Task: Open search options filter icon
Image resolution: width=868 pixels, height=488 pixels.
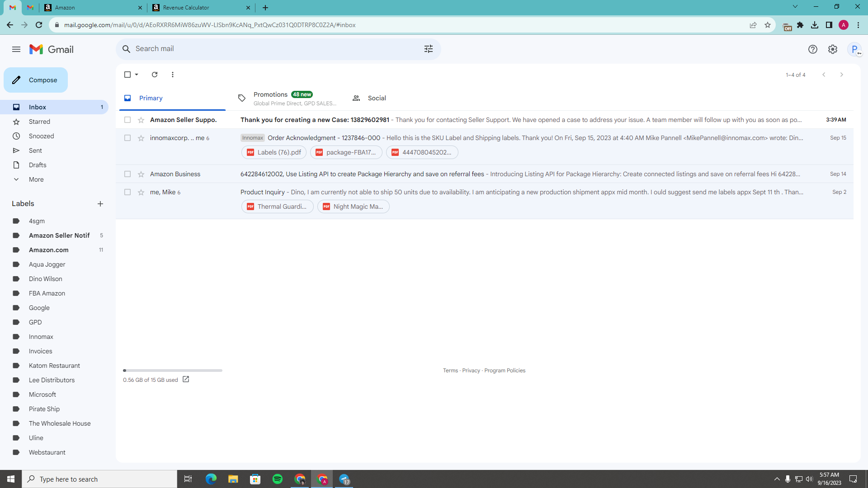Action: pyautogui.click(x=429, y=49)
